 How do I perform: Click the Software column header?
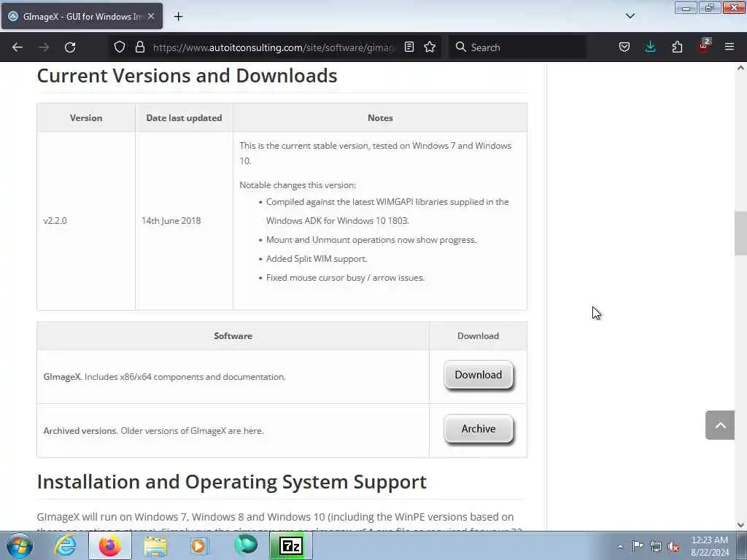(x=233, y=335)
